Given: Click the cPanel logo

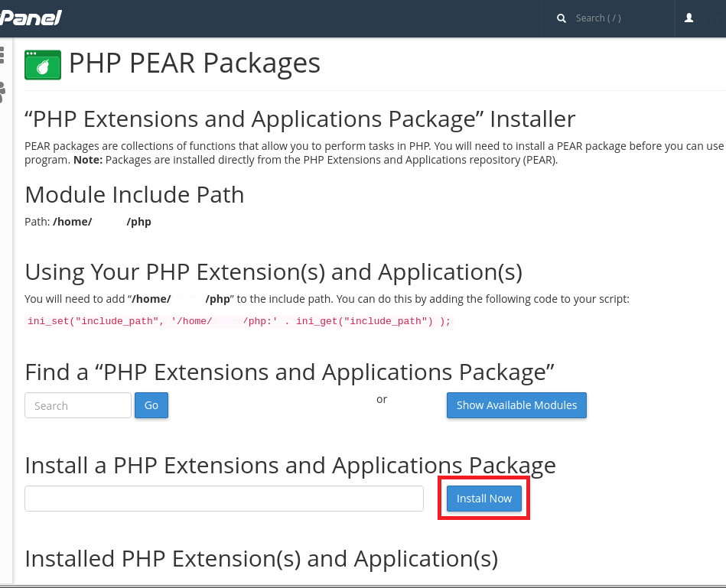Looking at the screenshot, I should point(31,18).
